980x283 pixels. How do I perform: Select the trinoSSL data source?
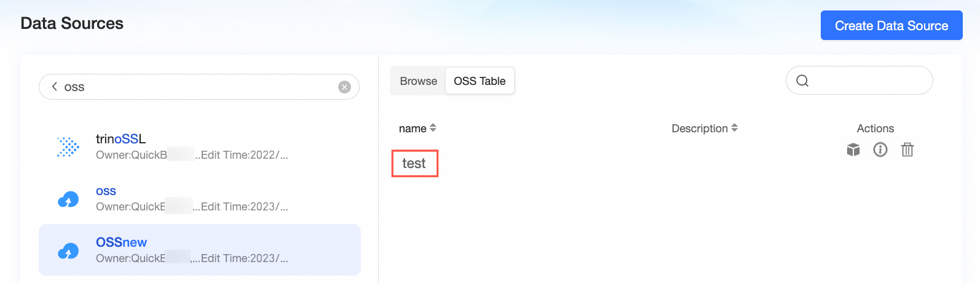click(199, 146)
